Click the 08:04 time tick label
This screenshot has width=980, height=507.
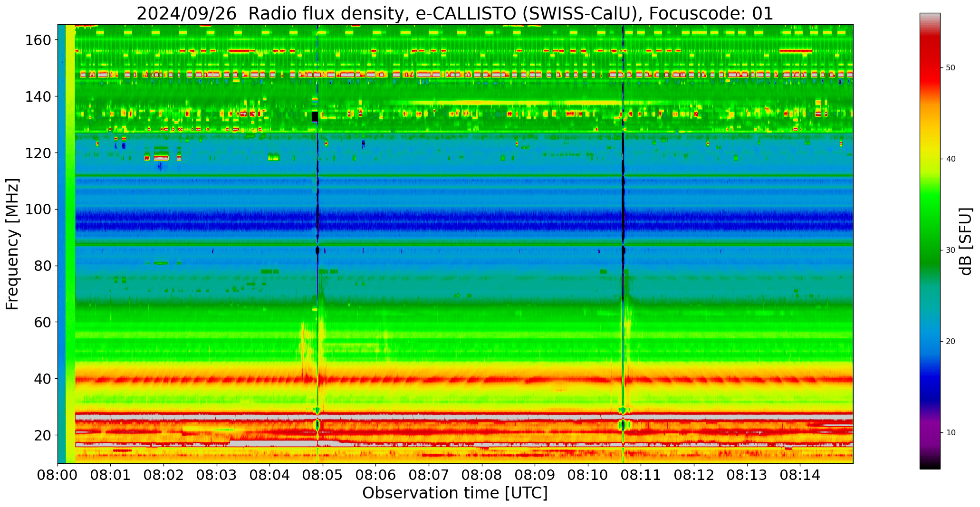pos(270,476)
